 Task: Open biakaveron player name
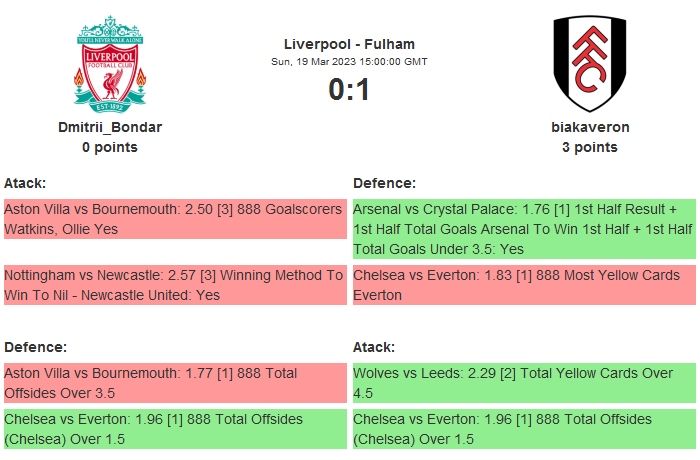pyautogui.click(x=590, y=127)
